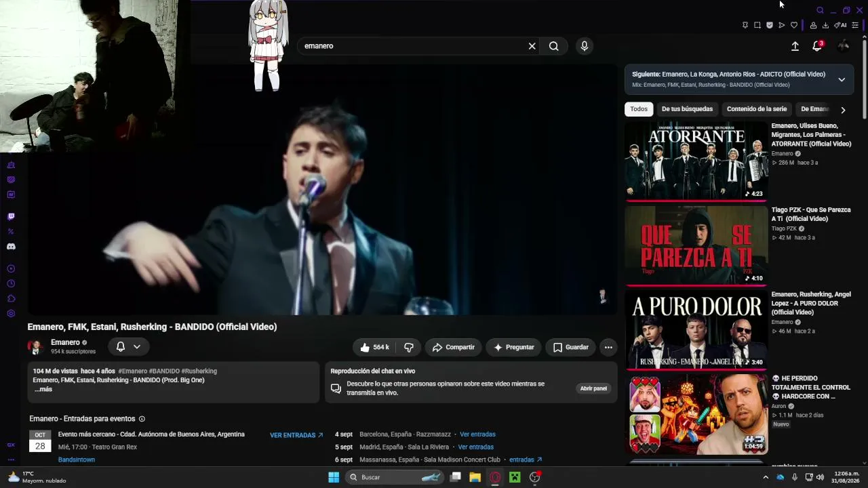
Task: Open the A PURO DOLOR thumbnail
Action: (x=696, y=329)
